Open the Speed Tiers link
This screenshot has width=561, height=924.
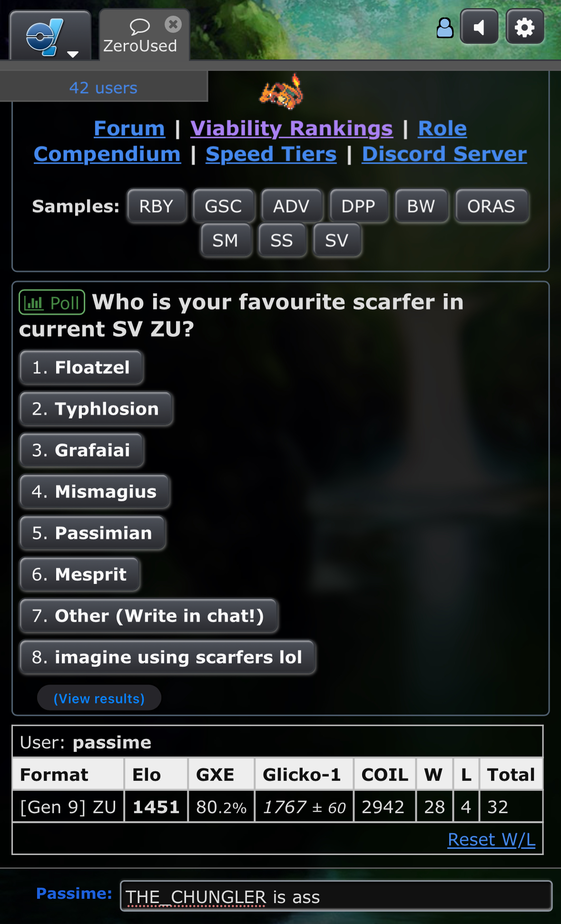(x=271, y=154)
